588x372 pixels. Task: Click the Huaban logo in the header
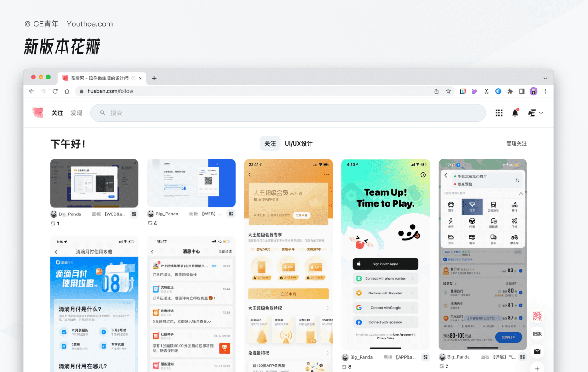(38, 113)
